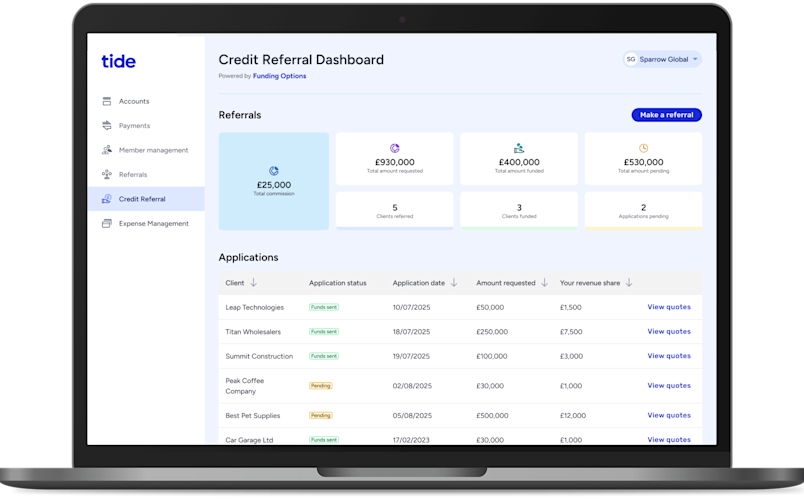Select Referrals in the sidebar
Screen dimensions: 804x501
tap(146, 174)
